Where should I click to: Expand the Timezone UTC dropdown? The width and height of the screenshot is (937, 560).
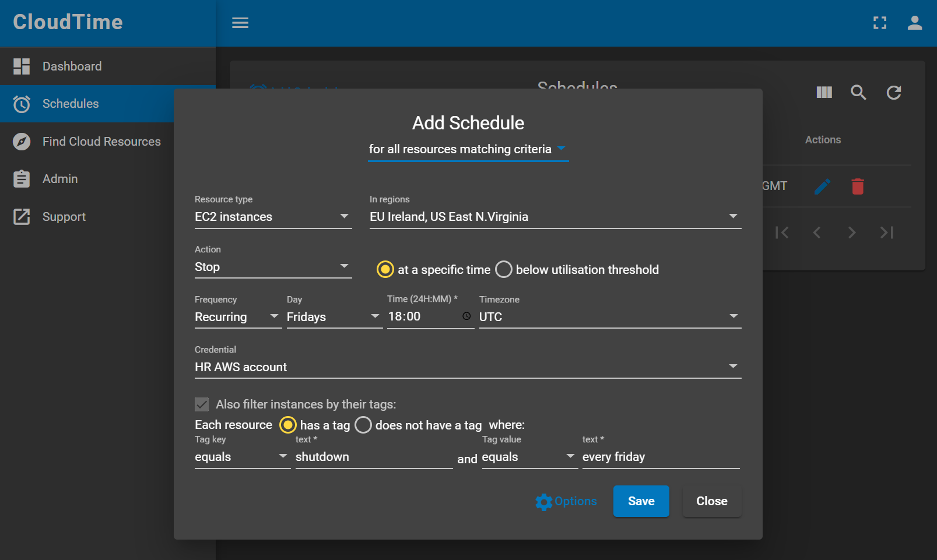pyautogui.click(x=609, y=317)
